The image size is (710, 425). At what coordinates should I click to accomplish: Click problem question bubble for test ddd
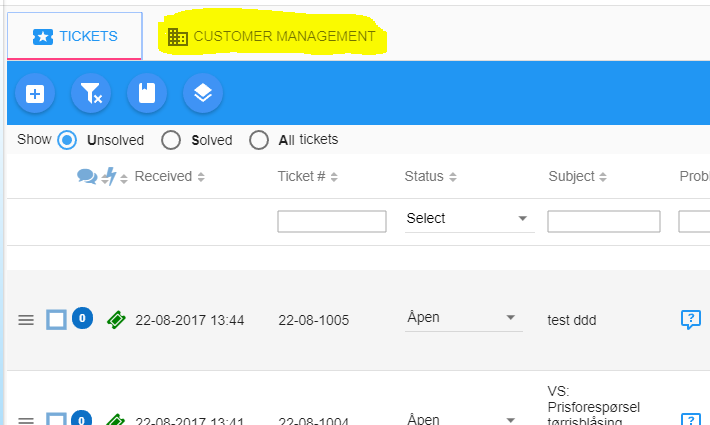pos(691,320)
